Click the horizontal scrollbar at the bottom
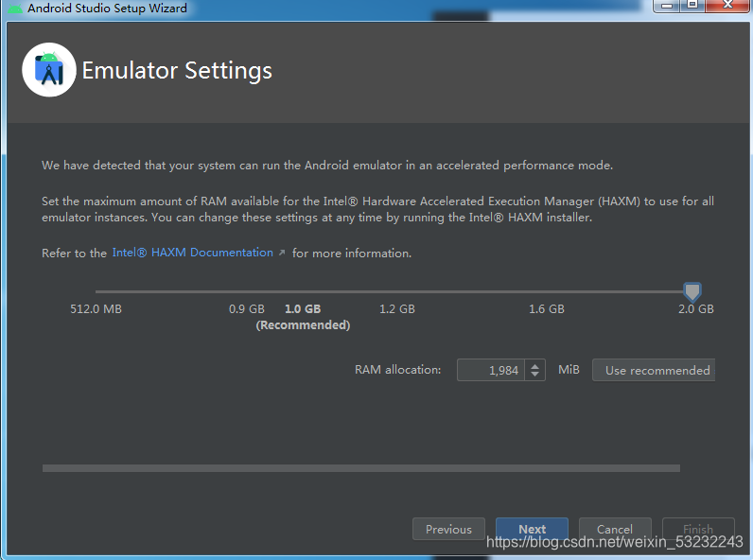753x560 pixels. [361, 468]
